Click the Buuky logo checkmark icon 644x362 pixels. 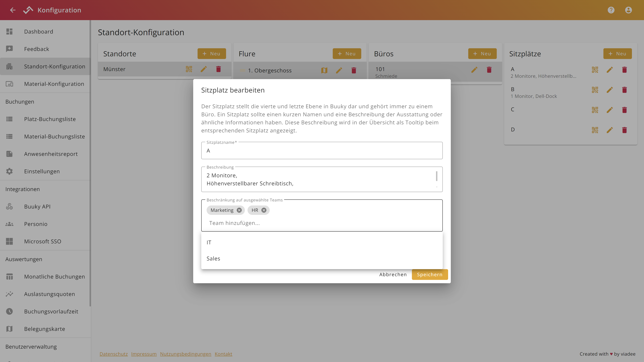pos(28,10)
